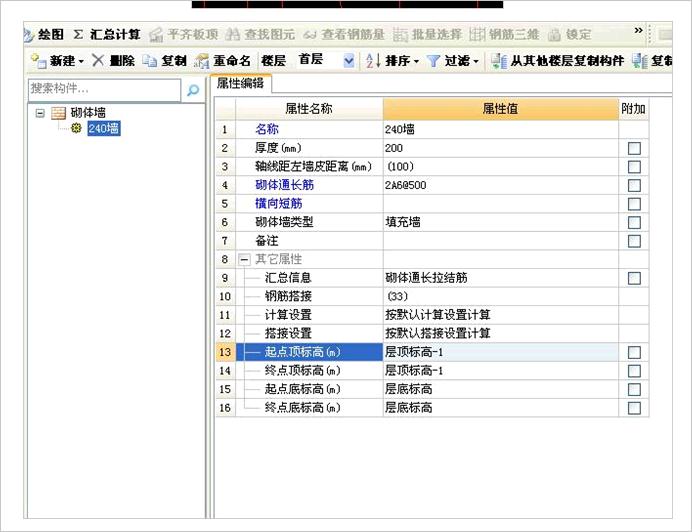Click the 钢筋搭接 value (33)
This screenshot has height=532, width=692.
click(x=500, y=296)
